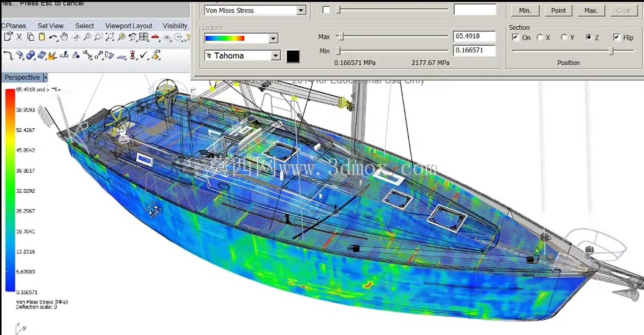Open the surface tools icon
Image resolution: width=644 pixels, height=335 pixels.
[x=20, y=56]
